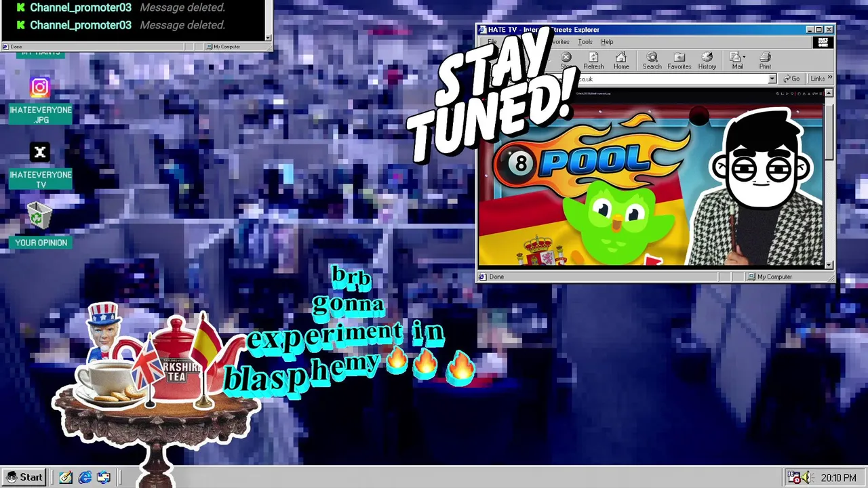
Task: Open History in browser toolbar
Action: [x=707, y=60]
